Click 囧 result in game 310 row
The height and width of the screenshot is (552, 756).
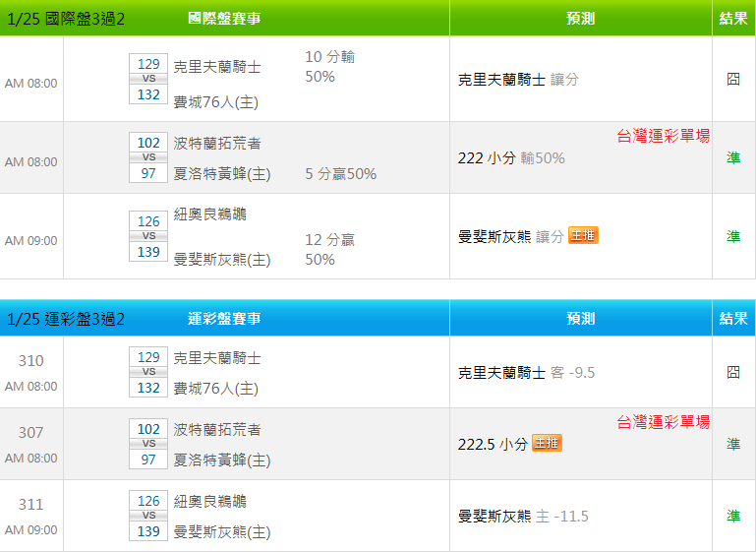click(x=733, y=372)
